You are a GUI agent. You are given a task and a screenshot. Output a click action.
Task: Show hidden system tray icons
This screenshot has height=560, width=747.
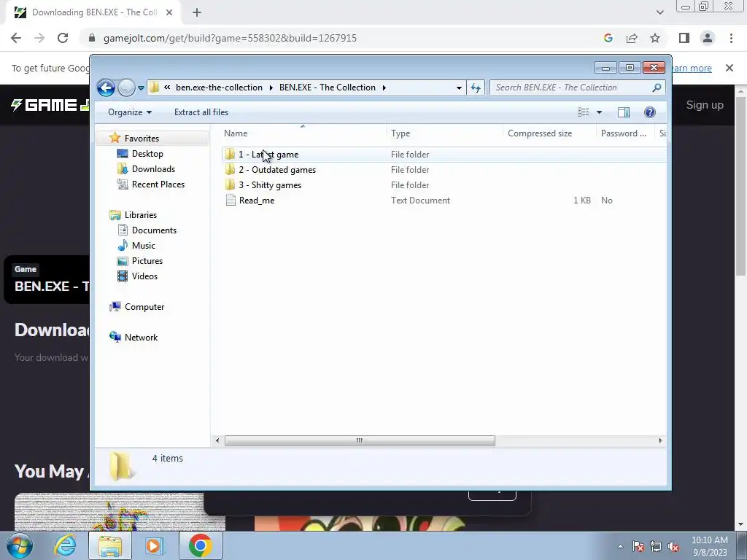pos(620,546)
